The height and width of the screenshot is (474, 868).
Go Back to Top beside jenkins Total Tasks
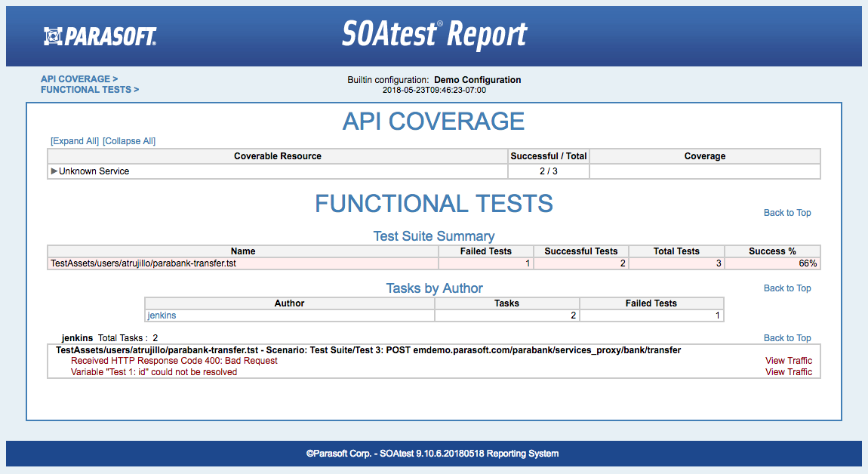787,338
